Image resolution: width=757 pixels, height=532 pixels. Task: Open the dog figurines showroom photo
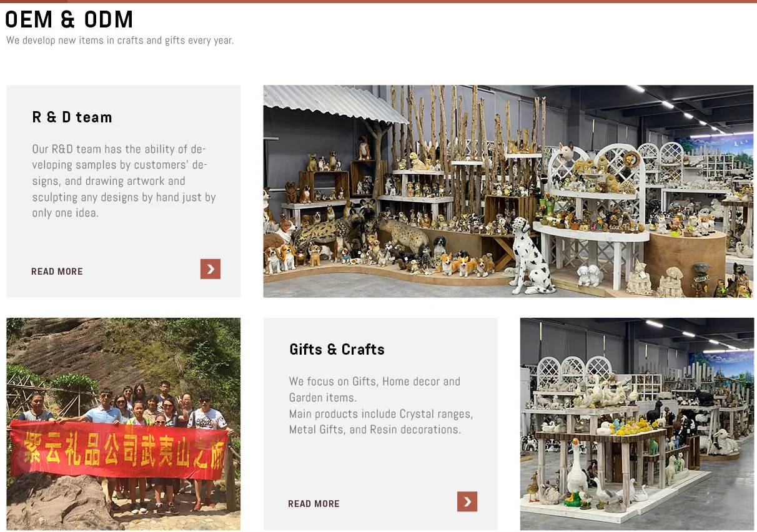click(x=508, y=191)
